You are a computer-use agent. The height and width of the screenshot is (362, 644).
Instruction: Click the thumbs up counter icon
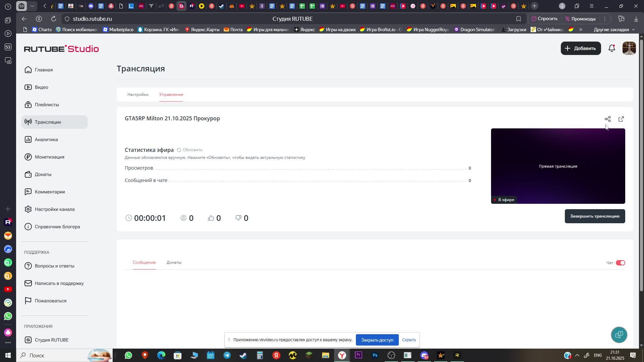tap(211, 218)
